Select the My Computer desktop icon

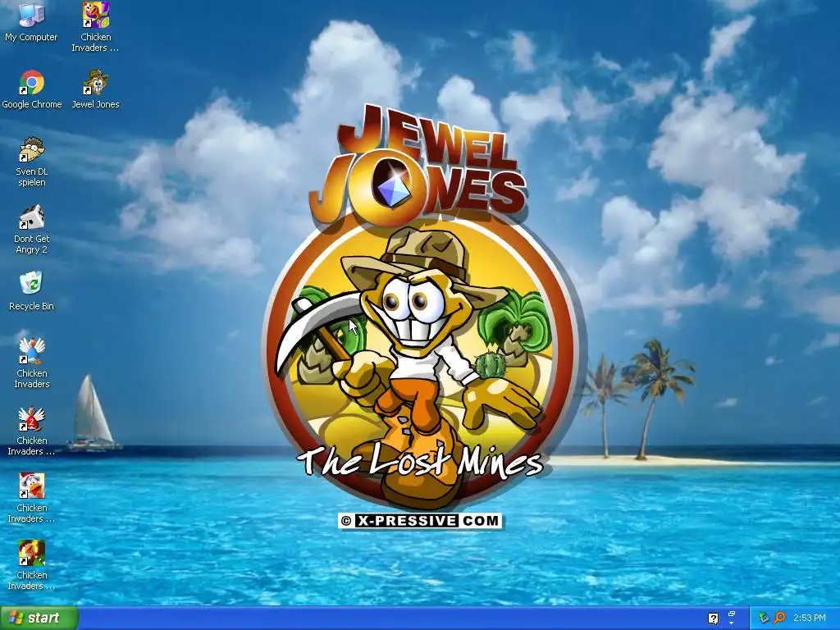click(31, 22)
